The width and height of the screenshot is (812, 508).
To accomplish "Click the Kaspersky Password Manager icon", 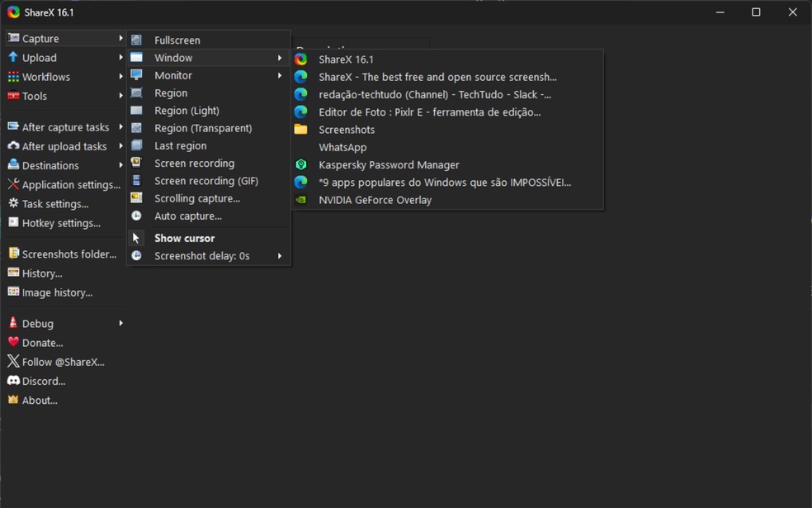I will (x=301, y=165).
